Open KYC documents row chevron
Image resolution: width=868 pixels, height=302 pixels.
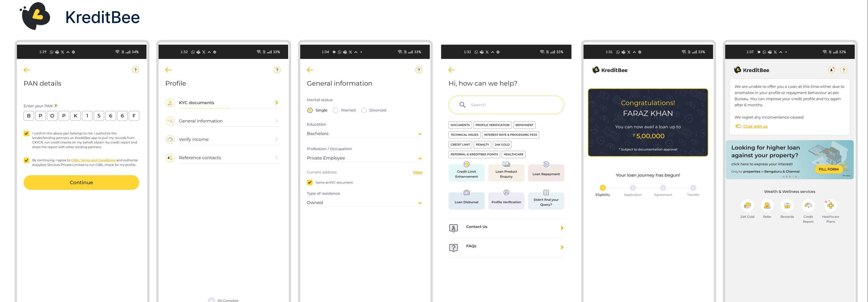coord(277,103)
